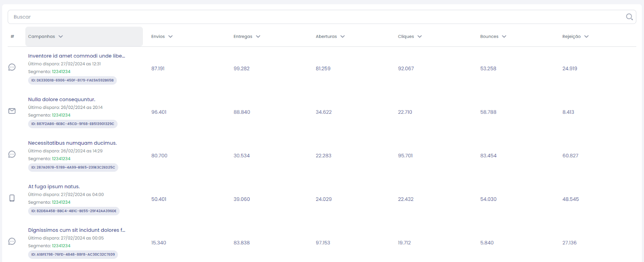Image resolution: width=644 pixels, height=262 pixels.
Task: Click Aberturas value 22.283
Action: coord(324,156)
